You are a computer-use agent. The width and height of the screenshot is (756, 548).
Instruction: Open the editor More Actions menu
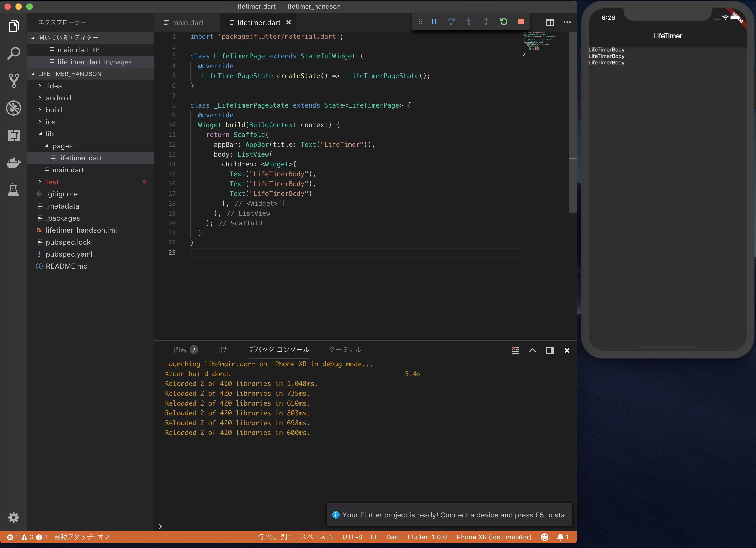point(567,22)
